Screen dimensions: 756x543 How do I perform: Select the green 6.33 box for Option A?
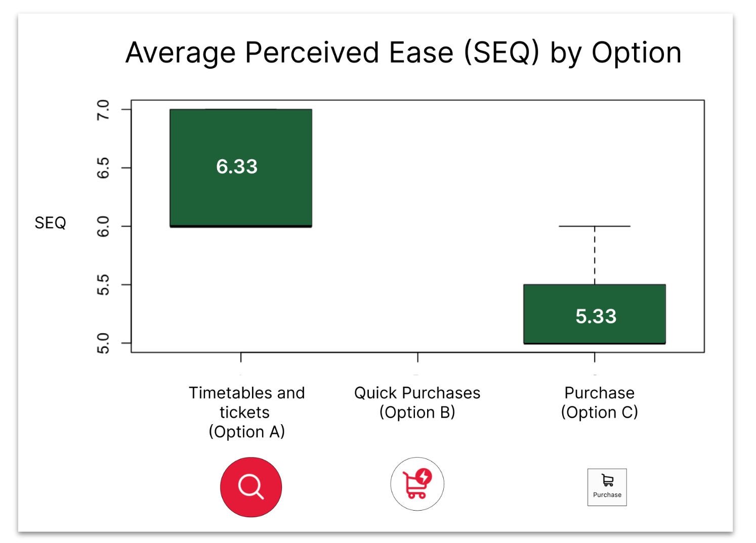coord(241,168)
